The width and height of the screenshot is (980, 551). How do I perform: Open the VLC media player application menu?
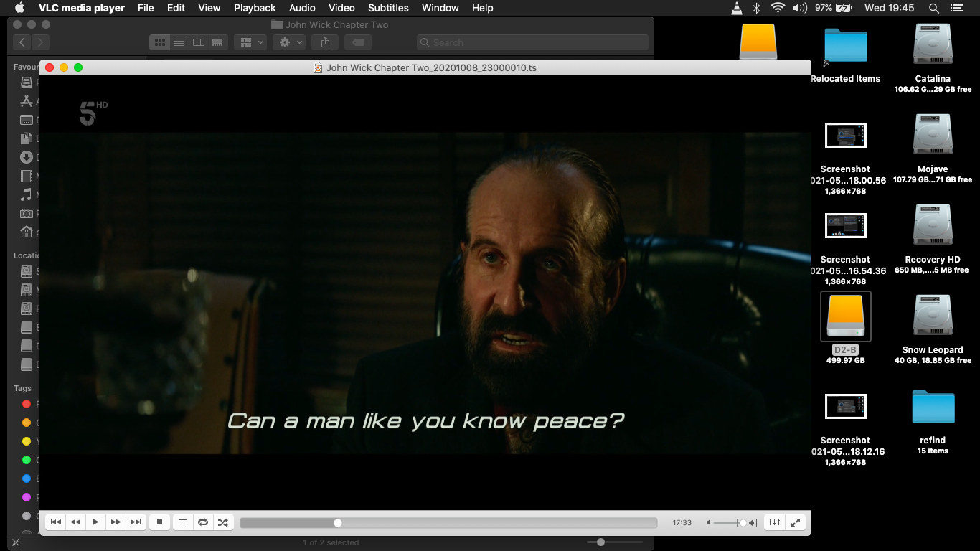pyautogui.click(x=82, y=8)
